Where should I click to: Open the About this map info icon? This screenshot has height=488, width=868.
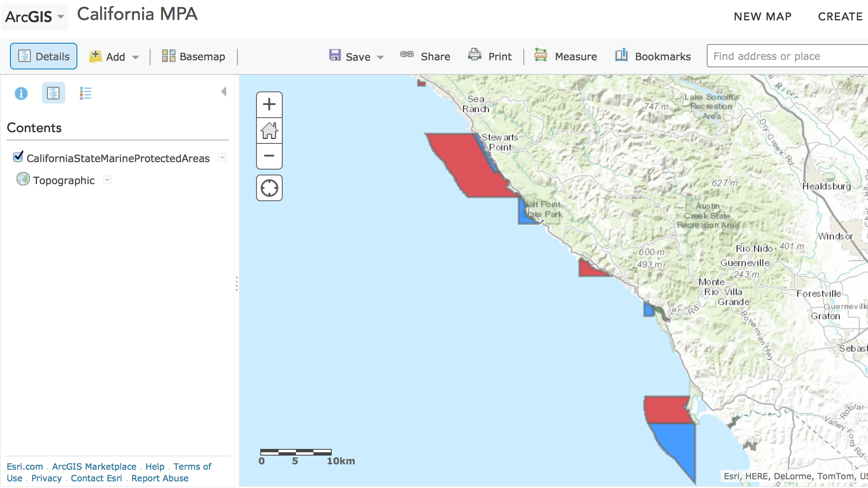[x=21, y=93]
